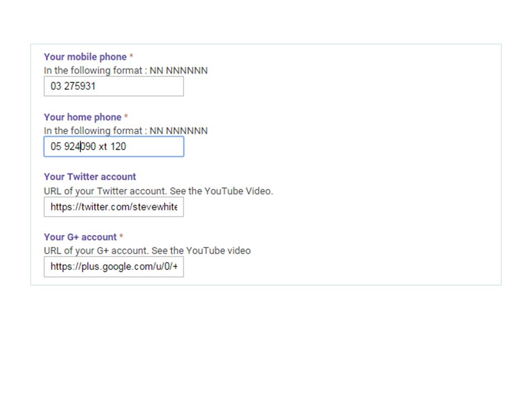Viewport: 532px width, 399px height.
Task: Click the 'Your home phone' label
Action: (x=83, y=117)
